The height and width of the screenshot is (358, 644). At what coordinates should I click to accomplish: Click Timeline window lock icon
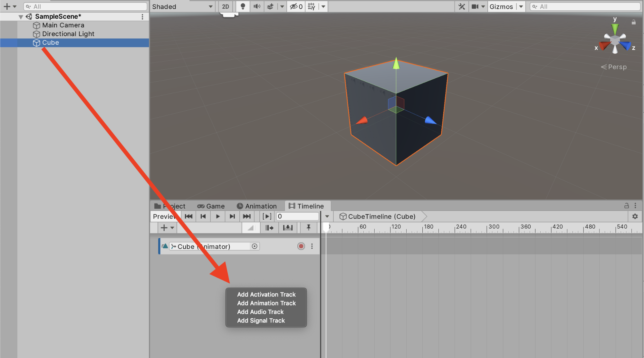pos(626,206)
